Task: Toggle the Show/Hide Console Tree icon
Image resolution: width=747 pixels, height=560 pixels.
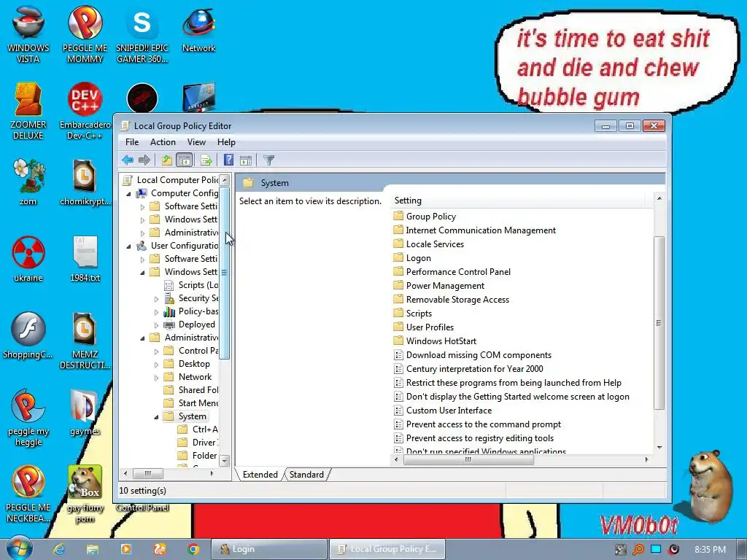Action: 184,160
